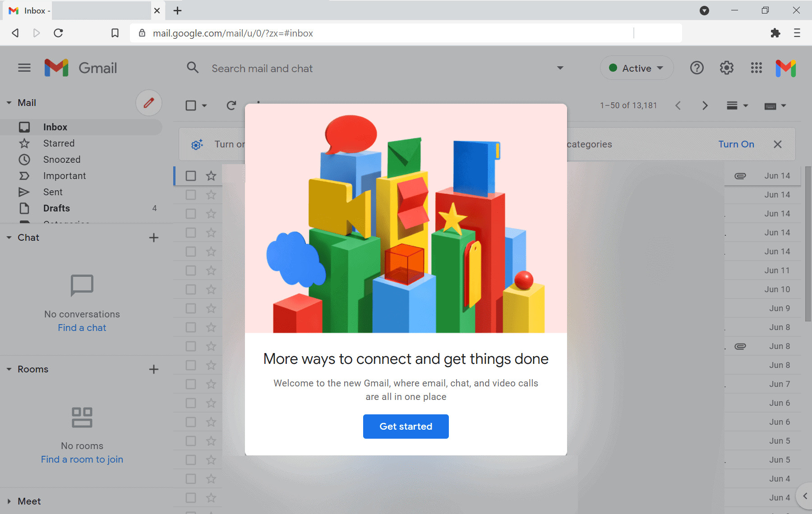The height and width of the screenshot is (514, 812).
Task: Expand the Meet section
Action: [9, 501]
